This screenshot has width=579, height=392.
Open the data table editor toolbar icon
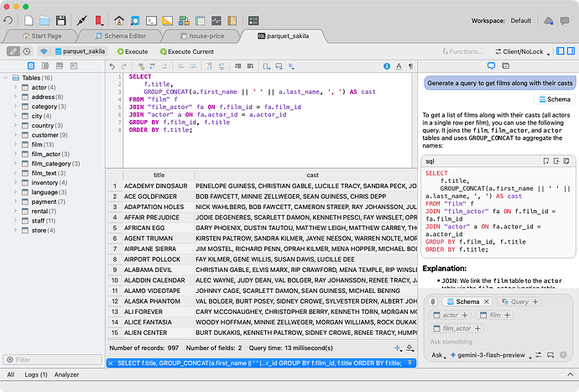[201, 21]
